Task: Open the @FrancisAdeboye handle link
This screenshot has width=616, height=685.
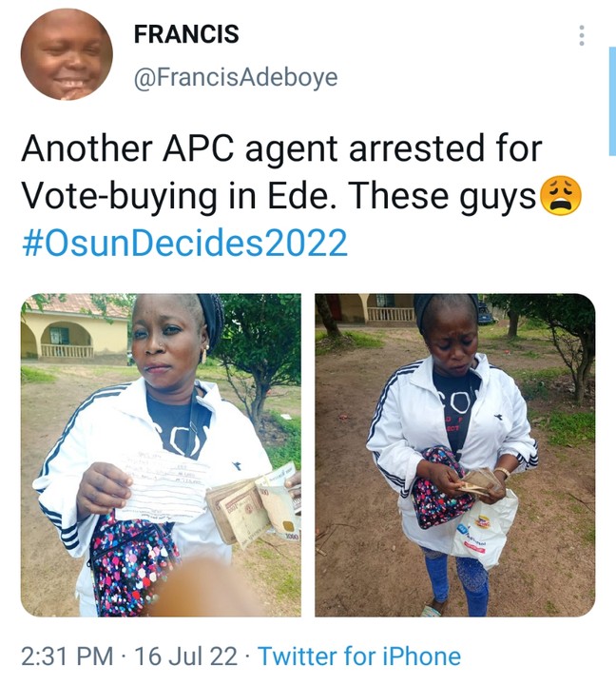Action: click(x=235, y=78)
